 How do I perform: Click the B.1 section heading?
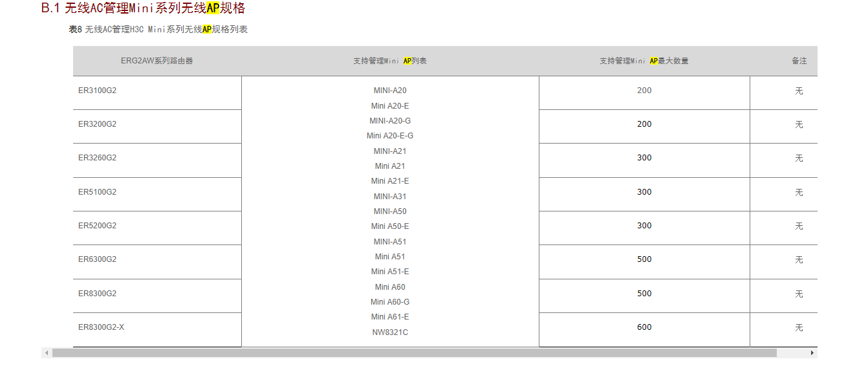tap(143, 8)
